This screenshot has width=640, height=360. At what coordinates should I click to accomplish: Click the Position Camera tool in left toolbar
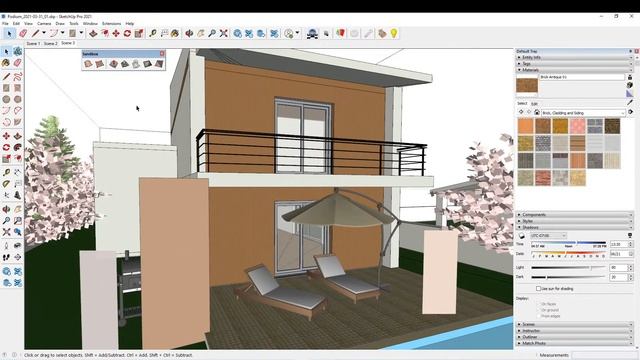(6, 246)
